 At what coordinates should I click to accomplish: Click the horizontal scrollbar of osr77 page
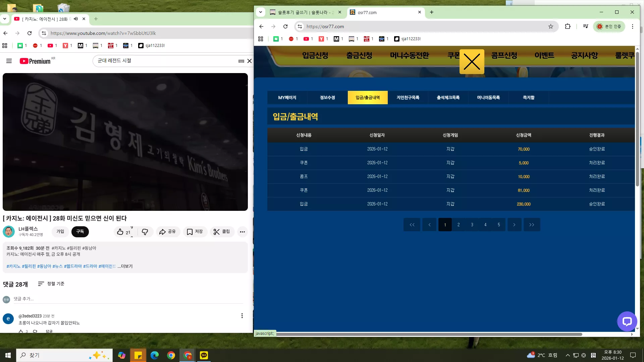click(x=429, y=334)
